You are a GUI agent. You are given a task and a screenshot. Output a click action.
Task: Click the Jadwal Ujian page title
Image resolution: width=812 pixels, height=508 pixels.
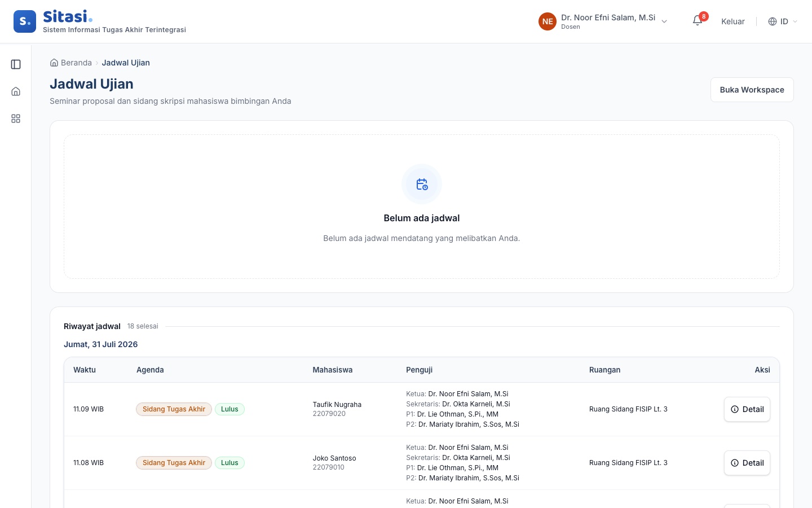click(92, 84)
